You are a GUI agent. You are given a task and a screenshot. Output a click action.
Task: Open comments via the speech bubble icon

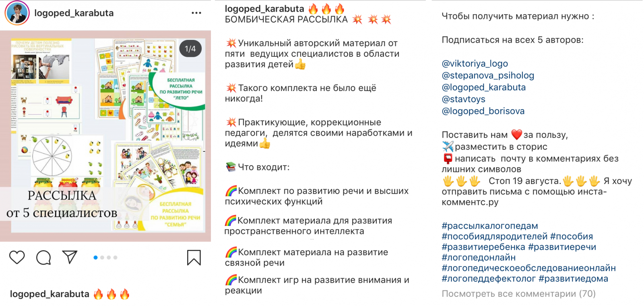[43, 257]
